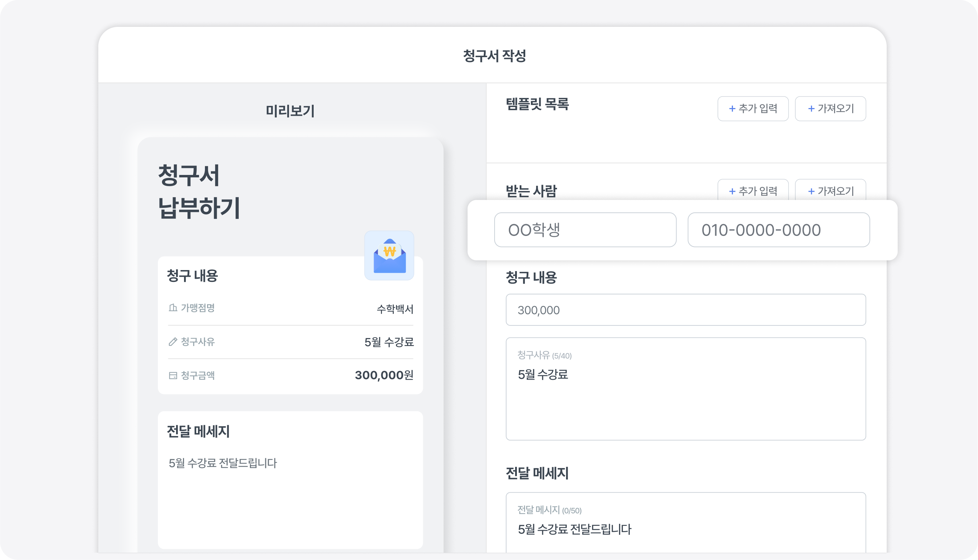Focus the 010-0000-0000 phone number field
Screen dimensions: 978x560
pos(778,230)
